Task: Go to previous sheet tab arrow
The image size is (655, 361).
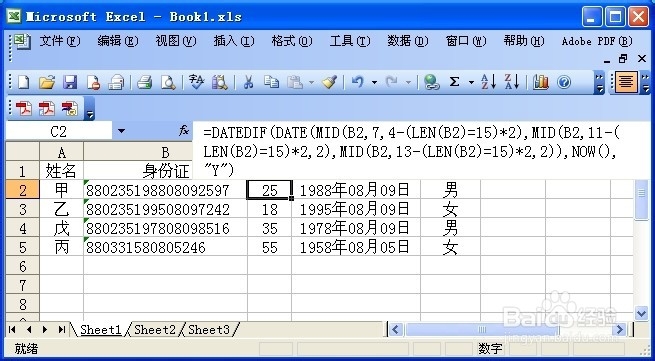Action: pos(28,330)
